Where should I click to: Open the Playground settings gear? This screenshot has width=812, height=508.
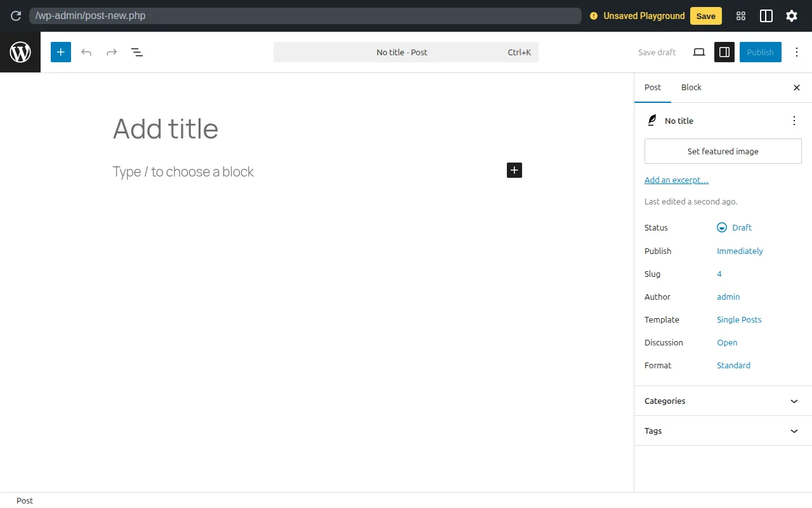coord(791,16)
